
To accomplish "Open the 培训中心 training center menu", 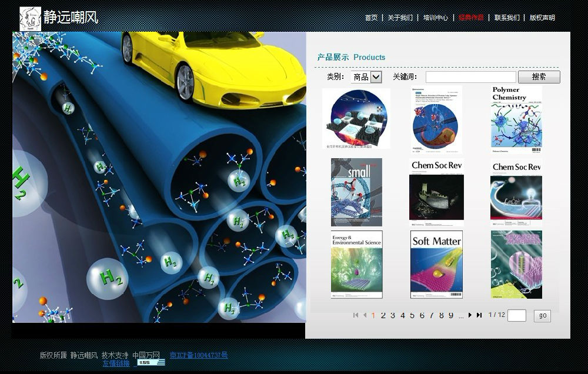I will coord(435,18).
